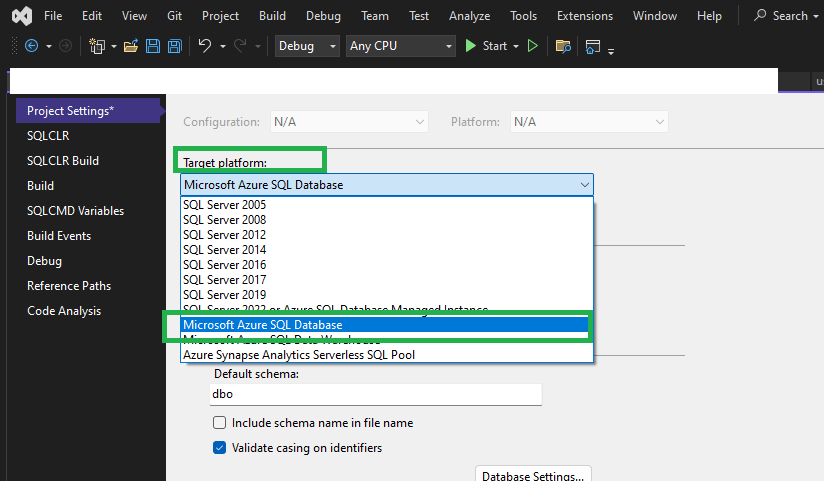Open the Window menu
830x481 pixels.
[655, 16]
